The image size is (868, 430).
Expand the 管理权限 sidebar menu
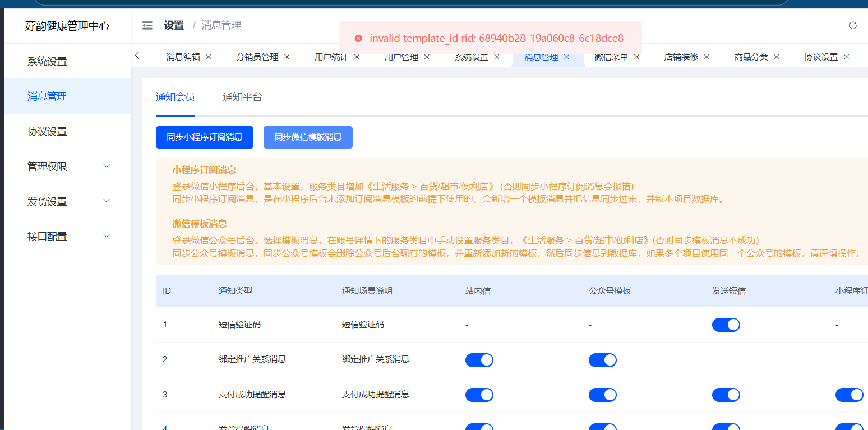click(x=67, y=167)
